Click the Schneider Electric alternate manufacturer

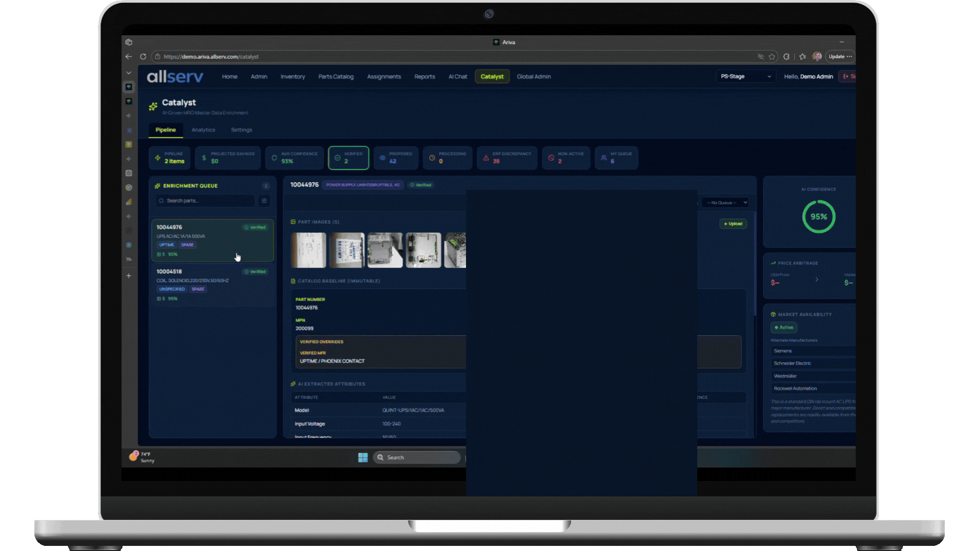click(814, 364)
